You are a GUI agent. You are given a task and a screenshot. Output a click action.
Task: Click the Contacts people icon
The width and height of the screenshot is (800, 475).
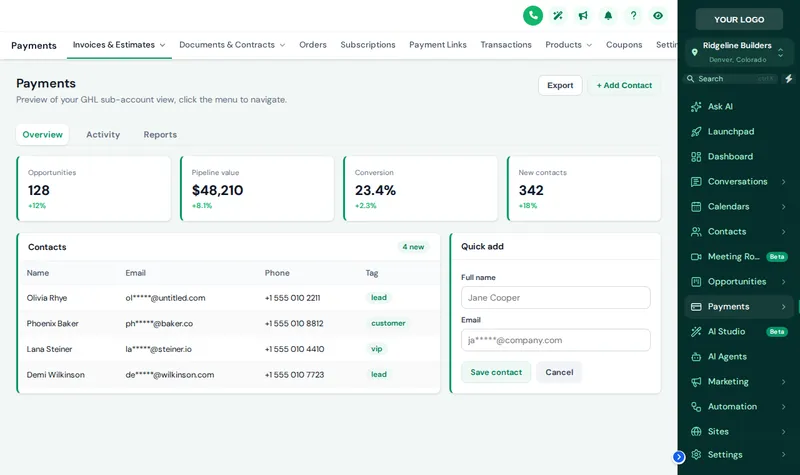coord(696,232)
